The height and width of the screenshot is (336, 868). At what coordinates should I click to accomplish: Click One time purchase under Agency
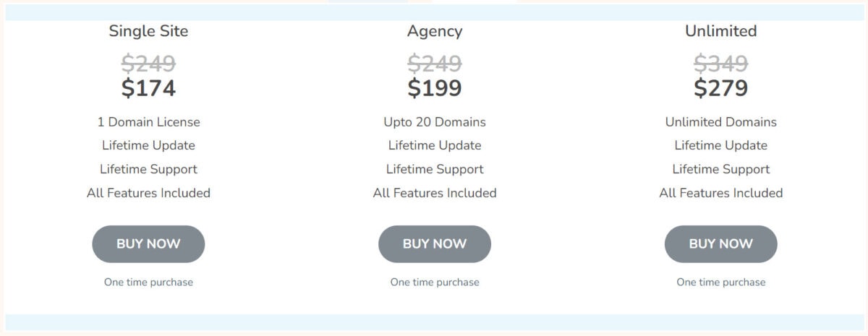click(x=435, y=283)
